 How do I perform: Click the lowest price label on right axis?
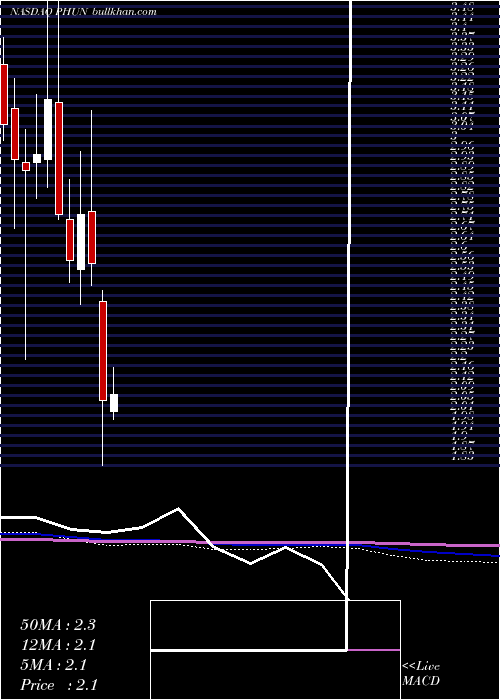462,458
